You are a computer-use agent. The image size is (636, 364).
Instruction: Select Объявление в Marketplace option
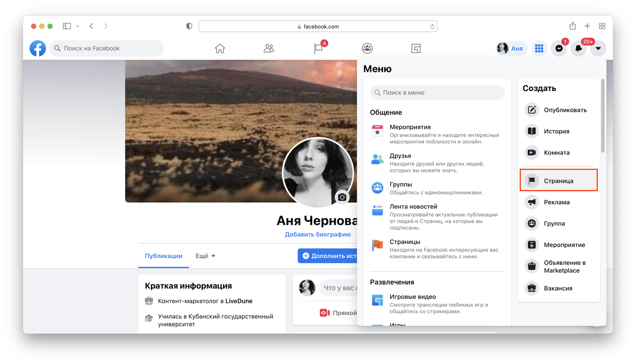532,266
